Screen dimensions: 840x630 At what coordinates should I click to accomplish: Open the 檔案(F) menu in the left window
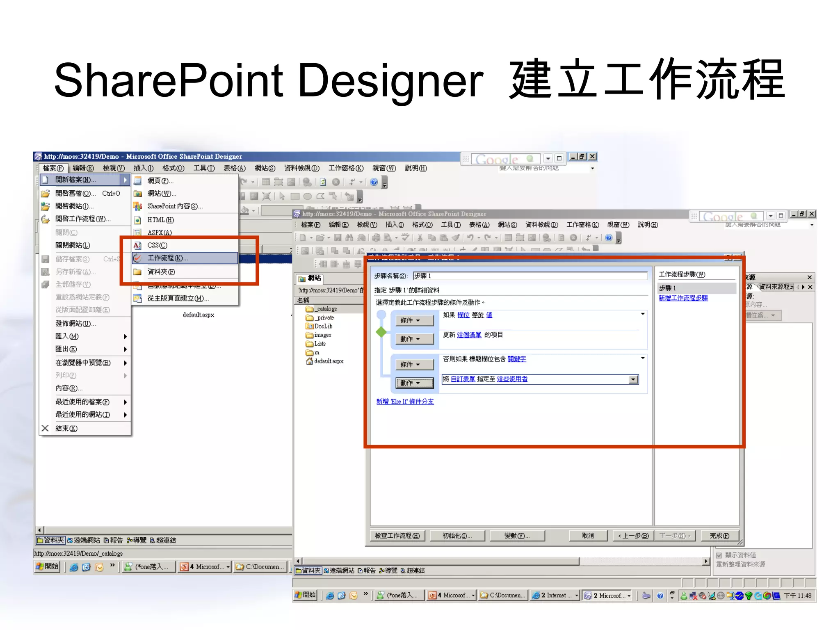pyautogui.click(x=53, y=168)
